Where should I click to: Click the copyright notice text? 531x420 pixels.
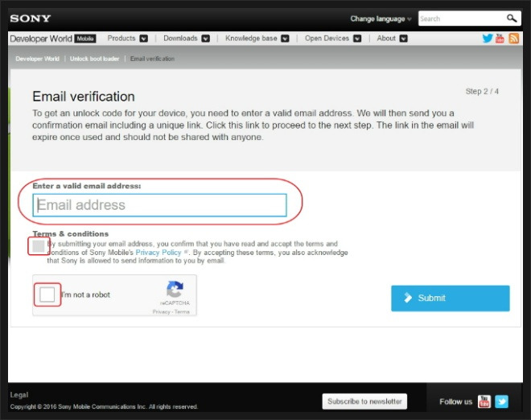click(x=104, y=406)
